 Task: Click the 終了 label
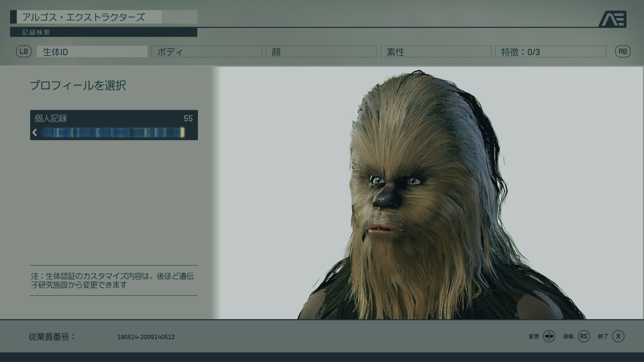click(603, 337)
